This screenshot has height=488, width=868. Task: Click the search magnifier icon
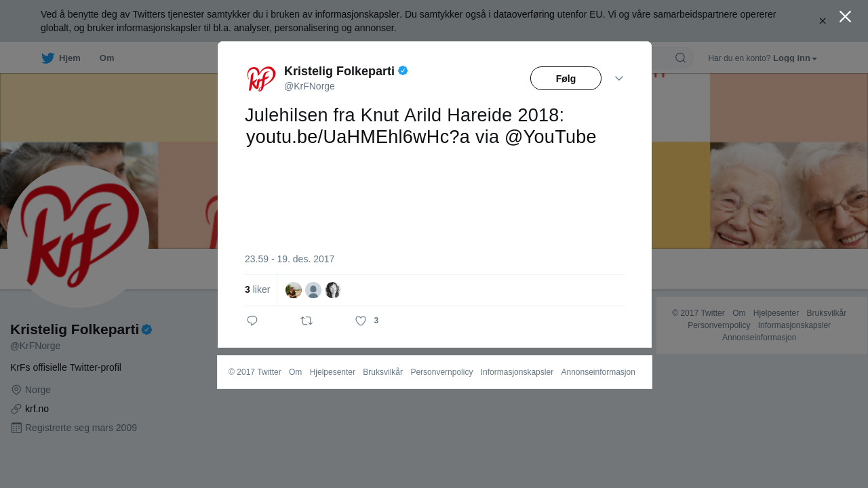(680, 58)
